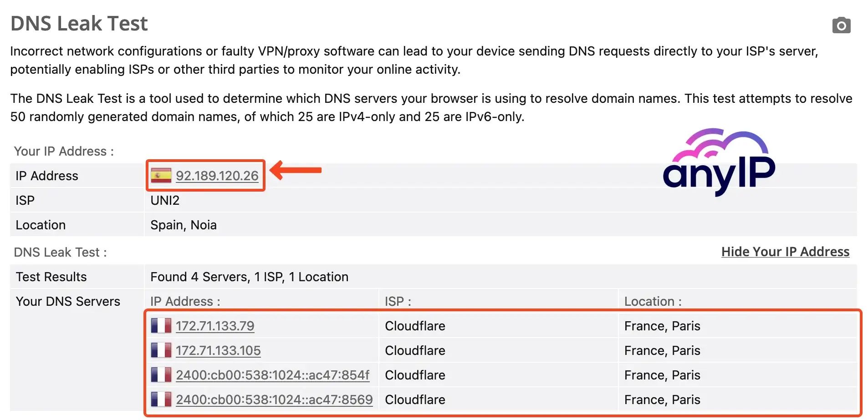
Task: Click the France flag beside 2400:cb00:538:1024::ac47:854f
Action: click(161, 375)
